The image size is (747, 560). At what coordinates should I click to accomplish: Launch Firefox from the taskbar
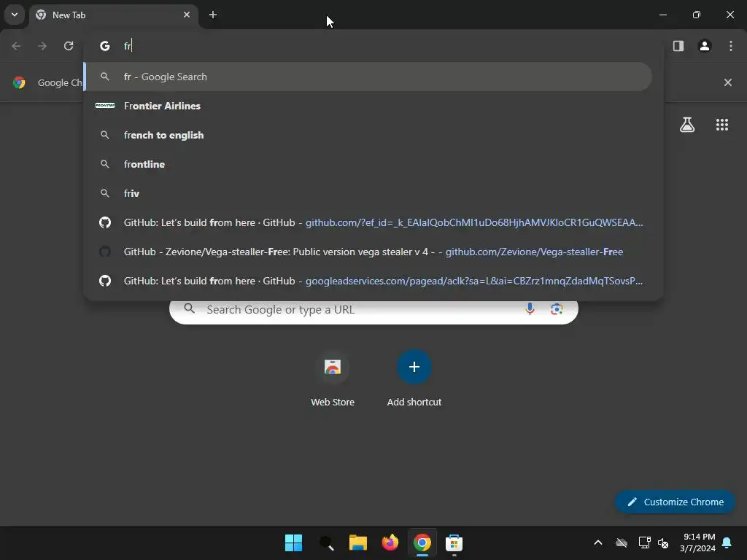point(390,542)
